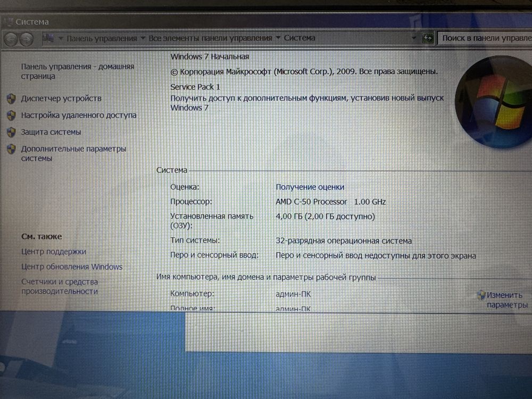Click shield icon beside Защита системы

(11, 132)
